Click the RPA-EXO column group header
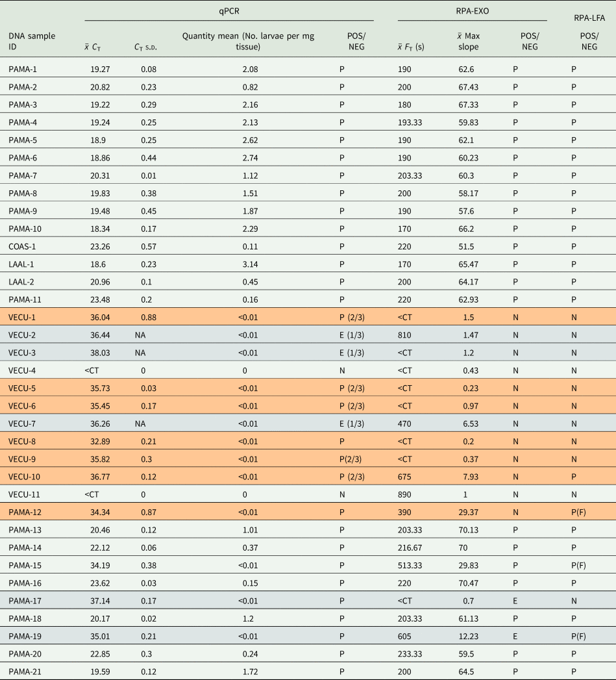This screenshot has height=680, width=616. (x=471, y=11)
